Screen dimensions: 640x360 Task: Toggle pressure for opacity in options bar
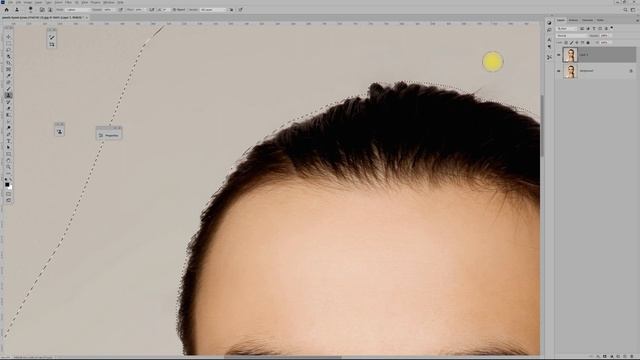(120, 10)
